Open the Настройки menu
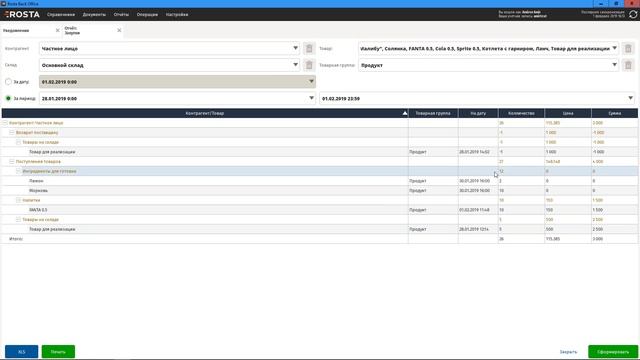 (x=177, y=14)
